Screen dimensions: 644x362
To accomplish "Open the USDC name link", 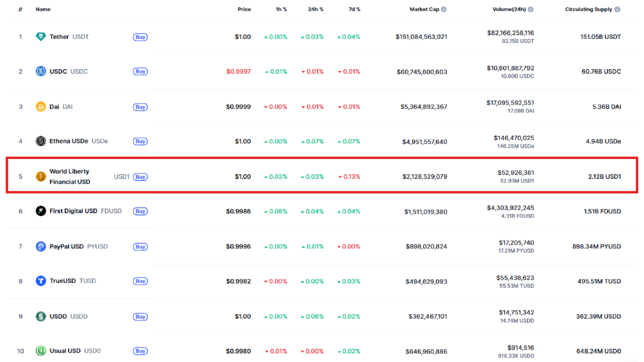I will [58, 71].
